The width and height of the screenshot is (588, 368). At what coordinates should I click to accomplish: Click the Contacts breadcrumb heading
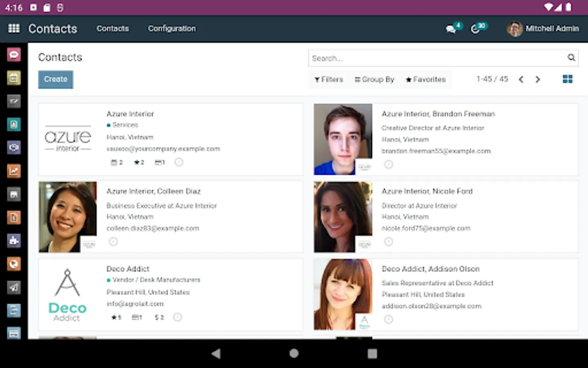point(60,57)
